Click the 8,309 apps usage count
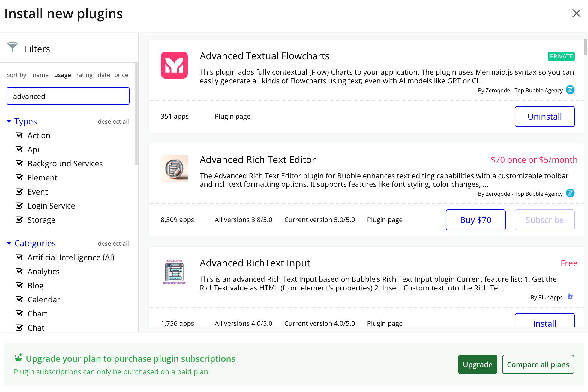Viewport: 588px width, 392px height. [177, 220]
